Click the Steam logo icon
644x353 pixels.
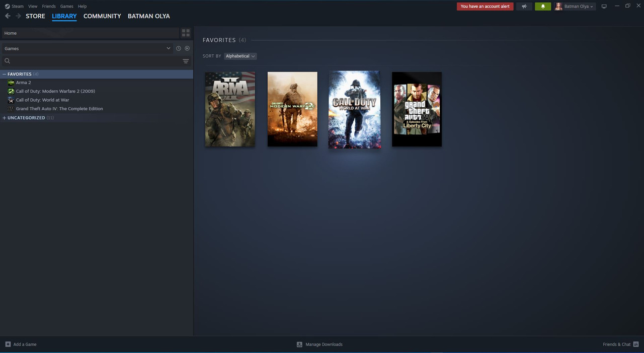[x=7, y=7]
